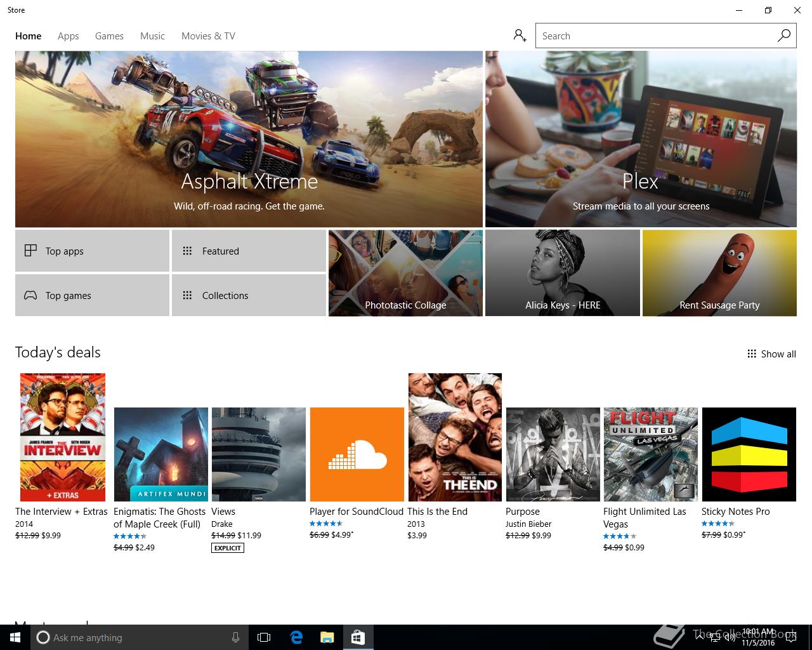Open File Explorer from taskbar
The height and width of the screenshot is (650, 812).
[x=327, y=637]
